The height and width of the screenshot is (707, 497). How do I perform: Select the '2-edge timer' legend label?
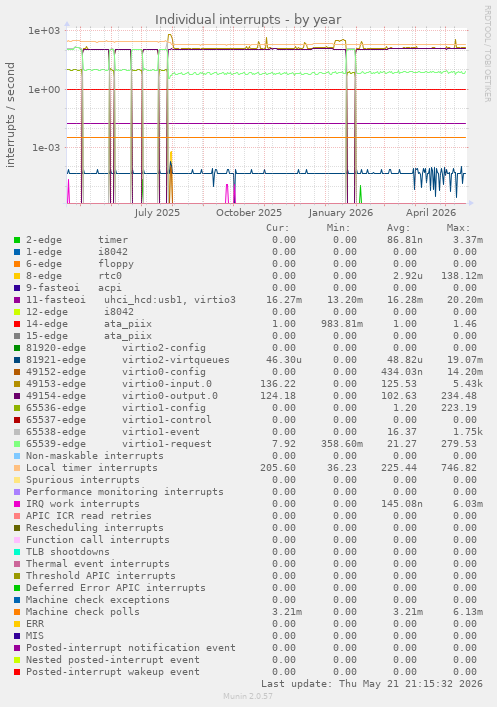tap(77, 240)
